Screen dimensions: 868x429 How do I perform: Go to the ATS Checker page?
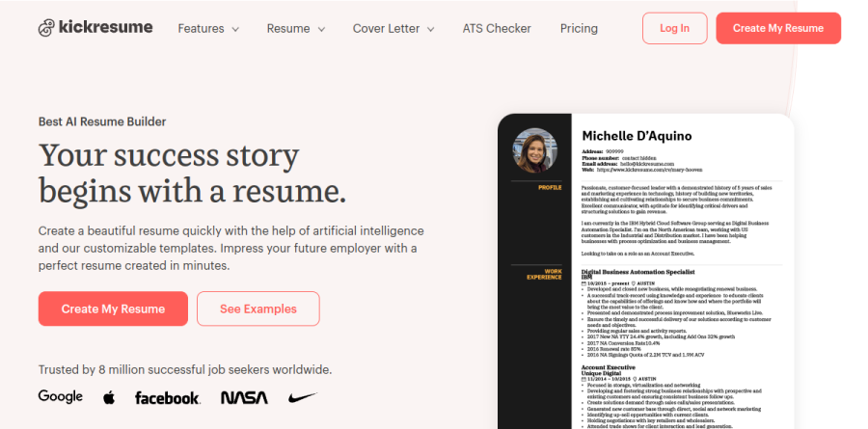pyautogui.click(x=497, y=29)
